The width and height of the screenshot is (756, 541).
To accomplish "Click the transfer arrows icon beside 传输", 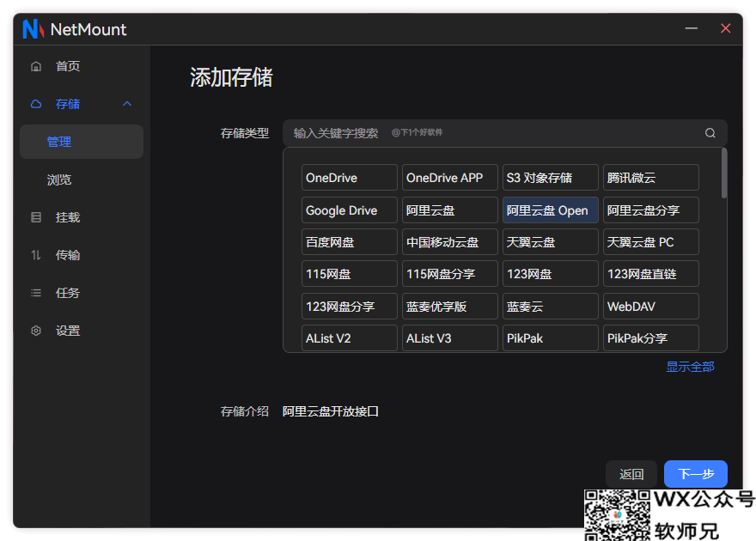I will point(36,255).
